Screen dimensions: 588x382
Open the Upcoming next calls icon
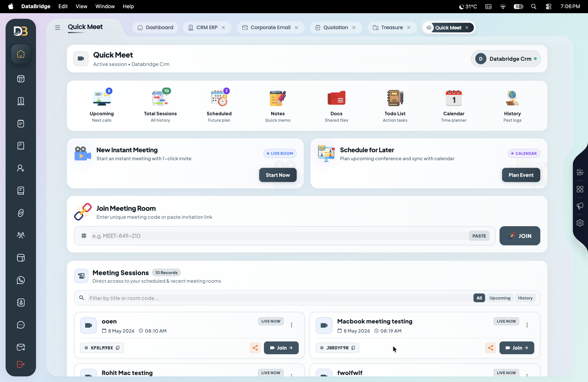[102, 98]
